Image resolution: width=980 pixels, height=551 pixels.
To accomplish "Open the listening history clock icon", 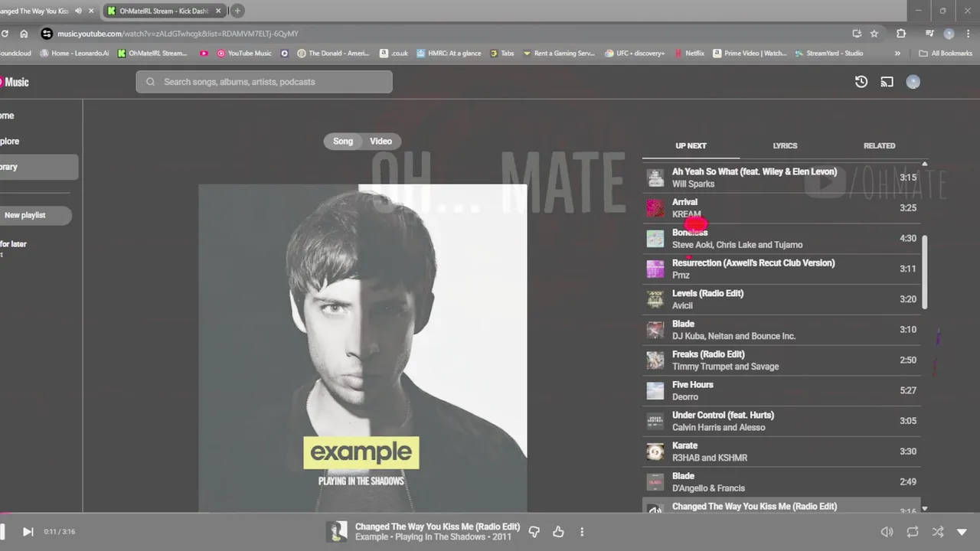I will coord(861,82).
